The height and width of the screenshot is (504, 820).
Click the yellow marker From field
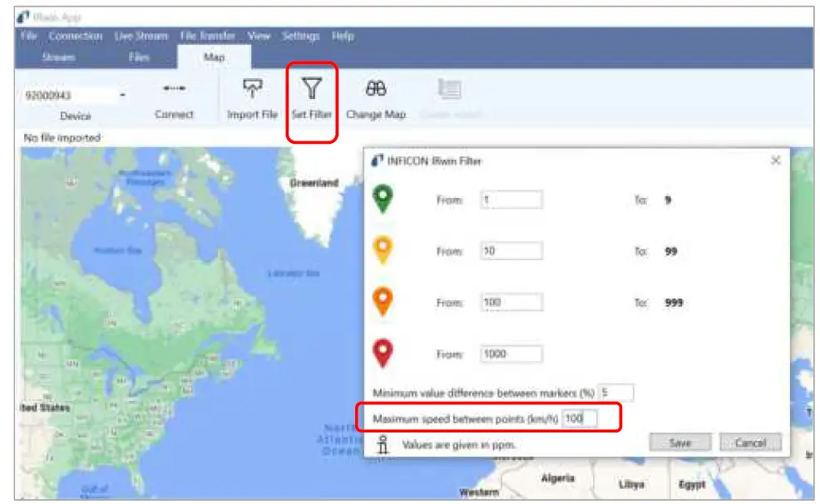[511, 251]
